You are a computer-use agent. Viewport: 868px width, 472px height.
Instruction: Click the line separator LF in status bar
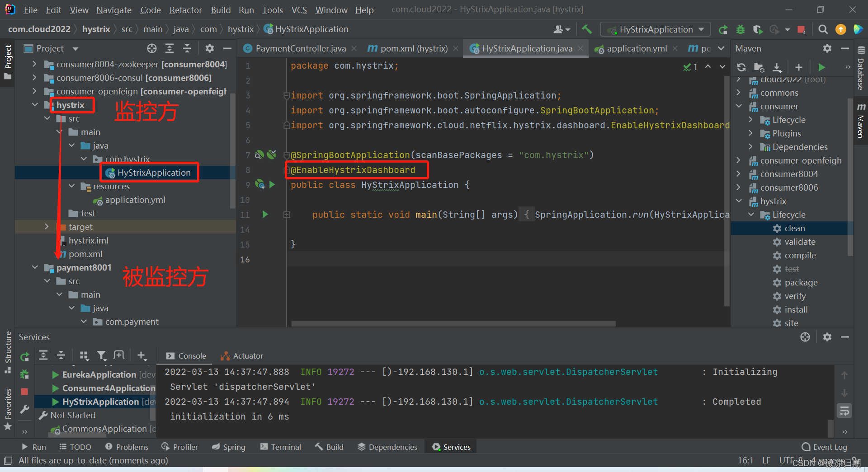766,460
